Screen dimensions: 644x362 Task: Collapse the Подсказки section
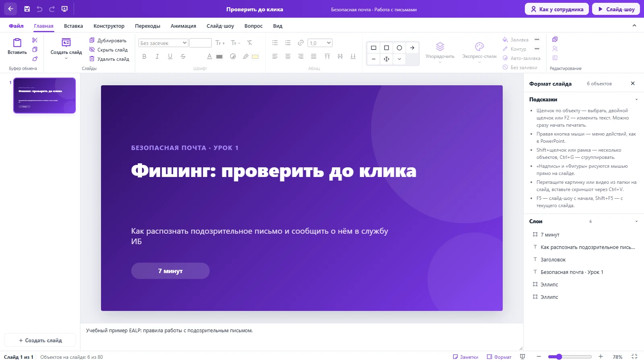coord(636,99)
